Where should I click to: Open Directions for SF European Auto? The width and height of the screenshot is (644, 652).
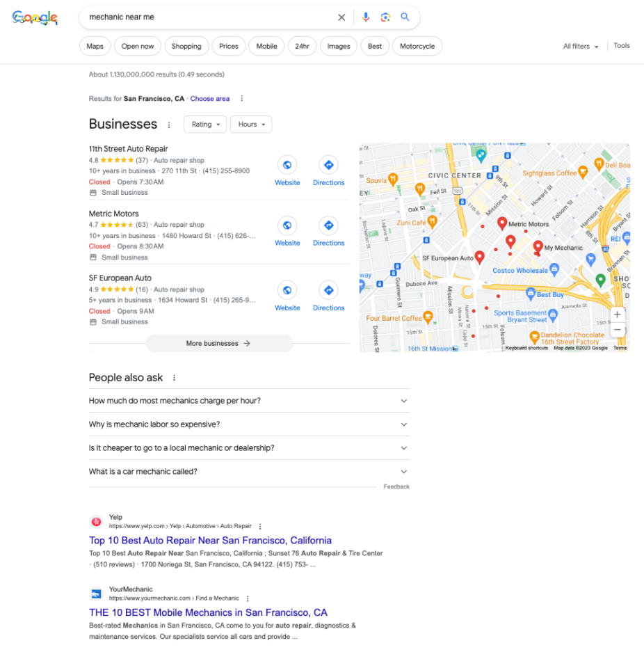coord(328,291)
